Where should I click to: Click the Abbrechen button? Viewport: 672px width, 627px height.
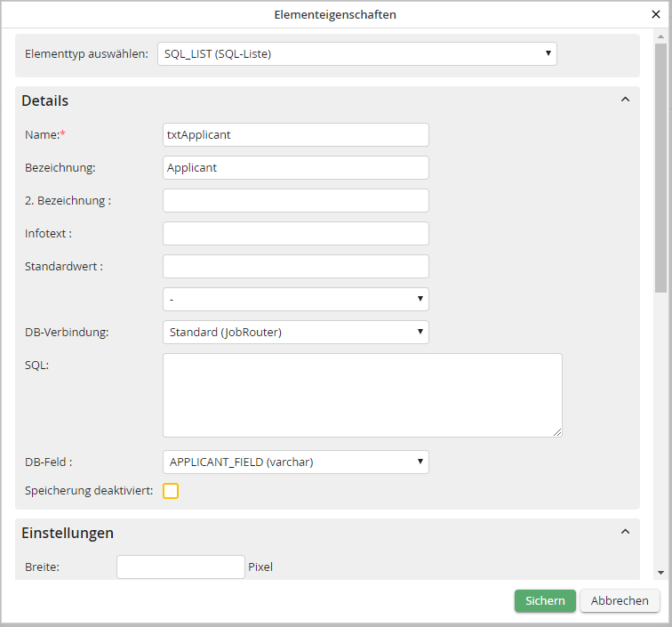pos(620,601)
